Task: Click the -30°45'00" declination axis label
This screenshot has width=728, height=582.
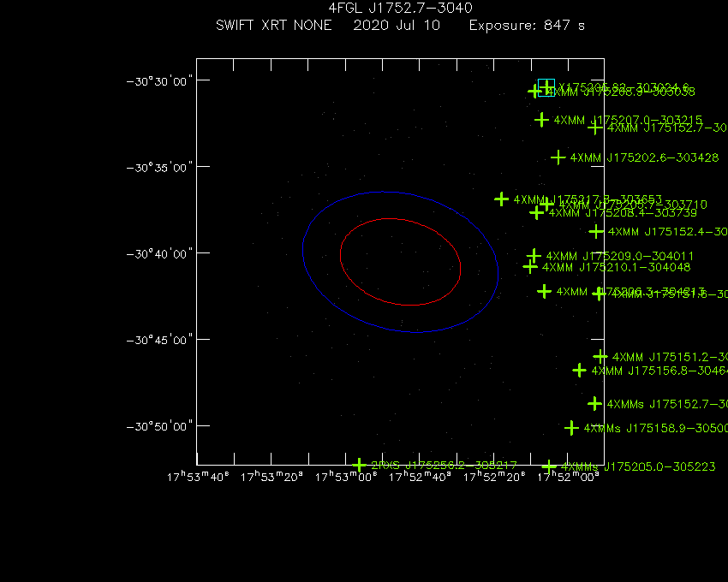Action: (x=159, y=340)
